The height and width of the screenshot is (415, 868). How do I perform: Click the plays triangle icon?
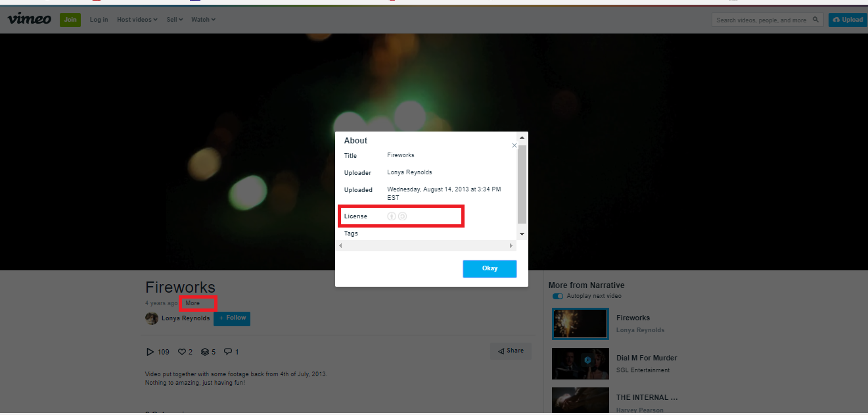150,352
